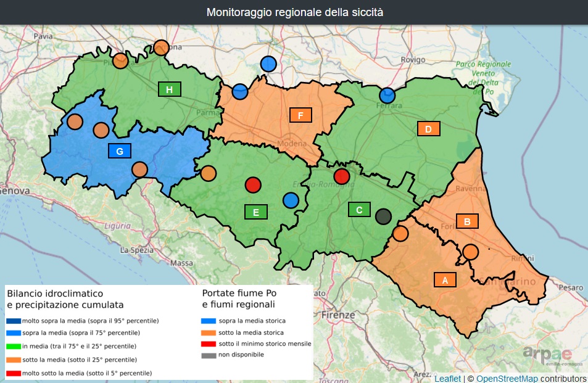Click the orange region label F
Image resolution: width=588 pixels, height=383 pixels.
point(300,115)
